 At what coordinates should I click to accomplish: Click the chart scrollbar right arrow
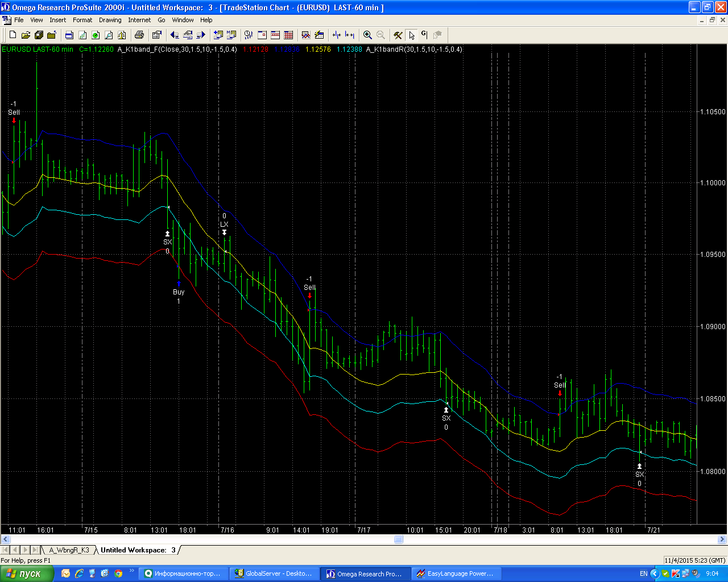(722, 539)
